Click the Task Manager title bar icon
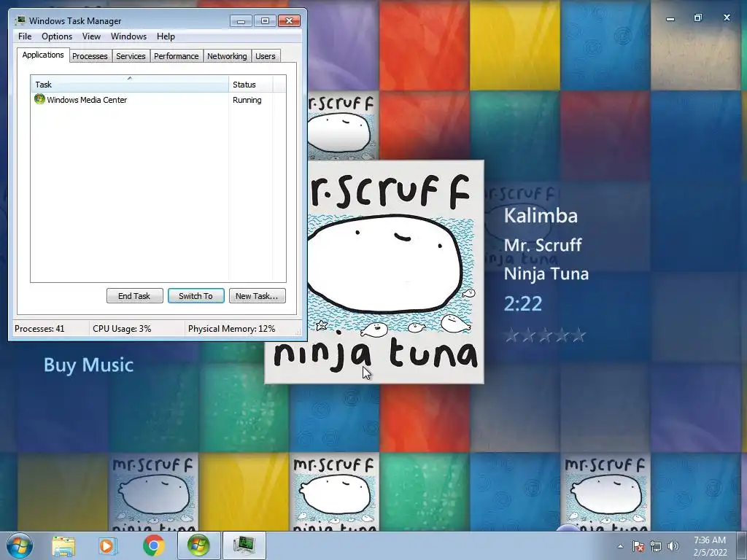 tap(20, 20)
